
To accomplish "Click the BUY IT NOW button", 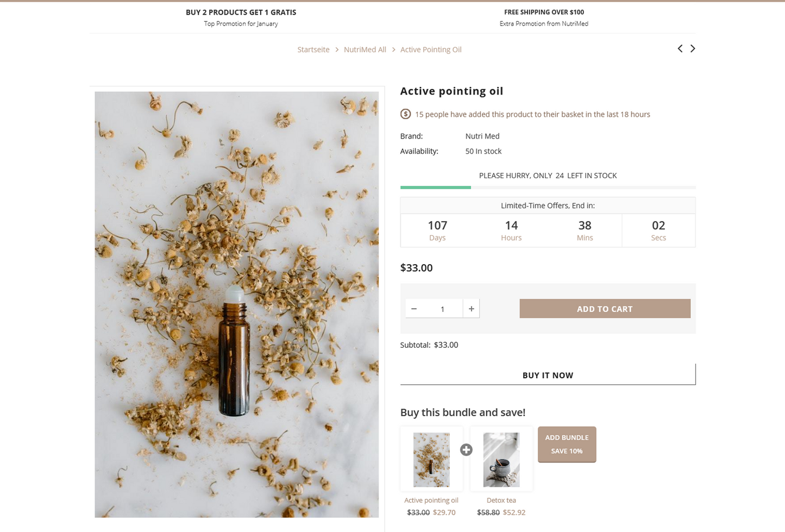I will tap(548, 375).
